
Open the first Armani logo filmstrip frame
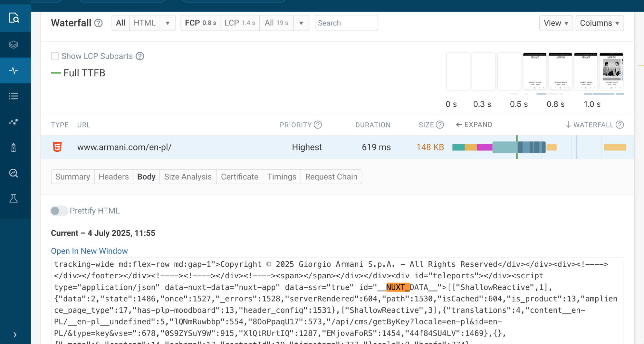(x=535, y=71)
